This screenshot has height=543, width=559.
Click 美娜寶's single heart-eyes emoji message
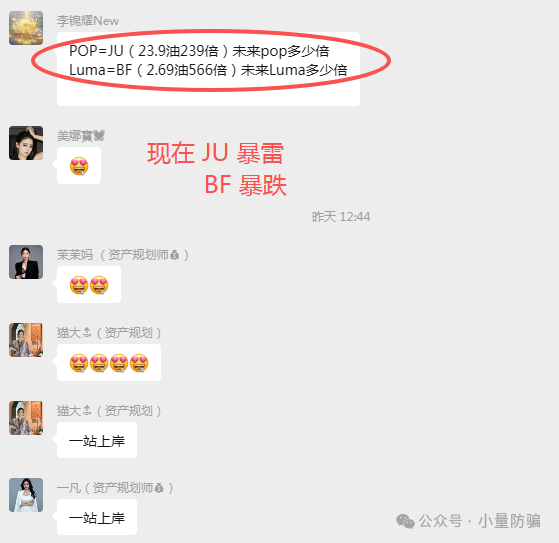click(79, 166)
